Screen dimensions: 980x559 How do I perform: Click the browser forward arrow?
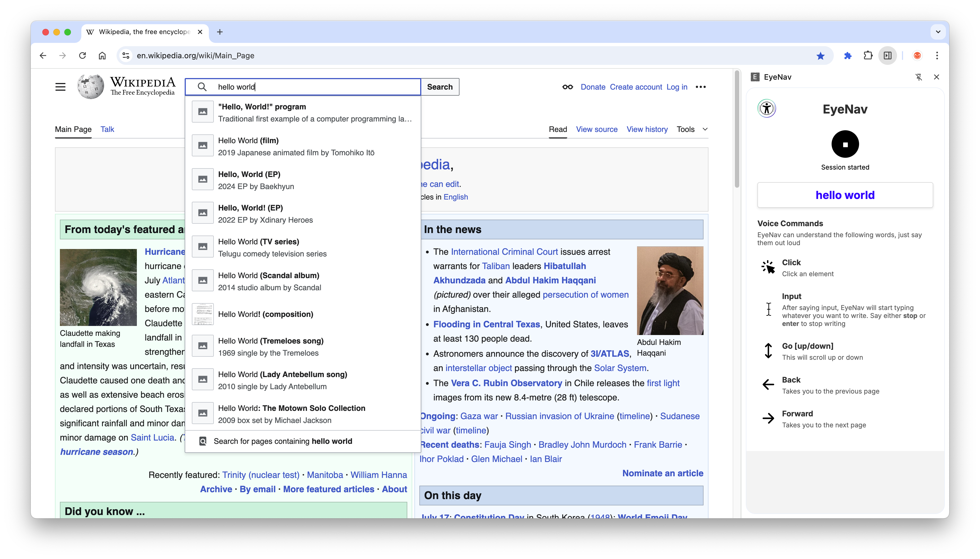coord(63,56)
